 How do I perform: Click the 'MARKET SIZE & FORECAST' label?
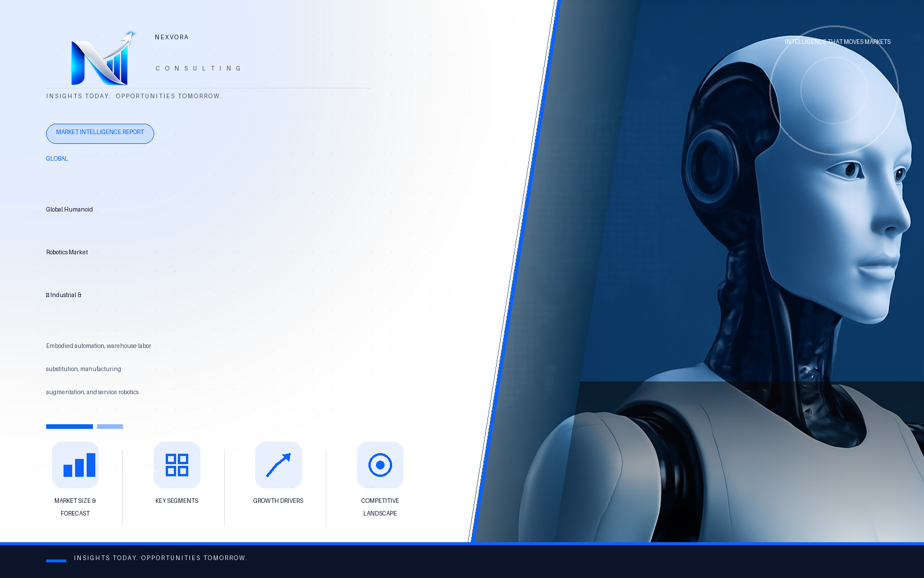(x=75, y=507)
